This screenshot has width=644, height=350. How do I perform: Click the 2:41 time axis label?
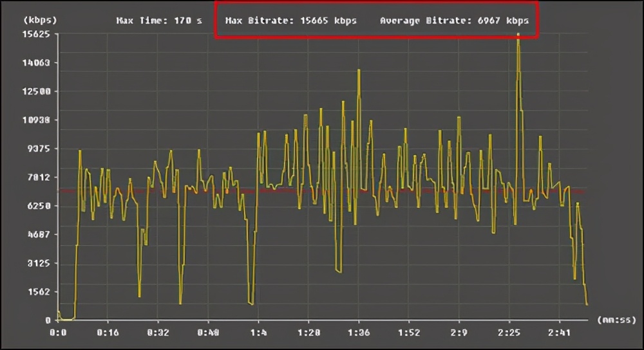560,333
